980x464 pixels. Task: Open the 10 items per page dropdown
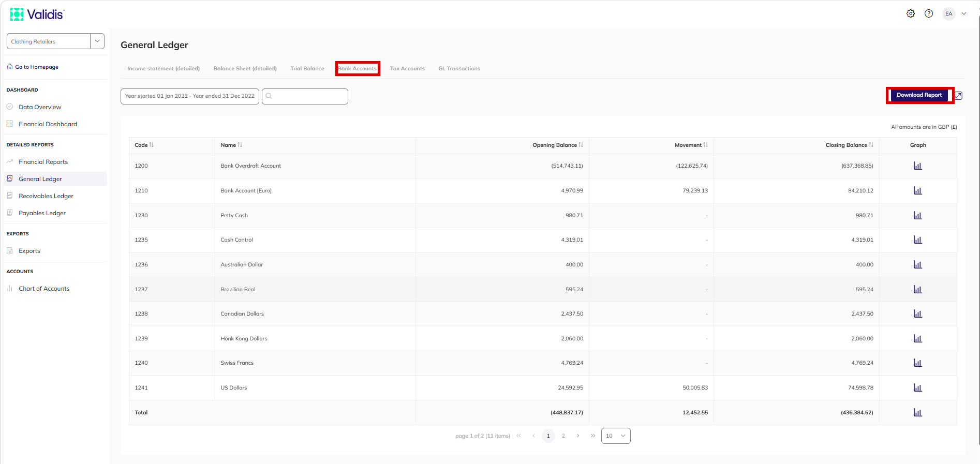pos(616,436)
